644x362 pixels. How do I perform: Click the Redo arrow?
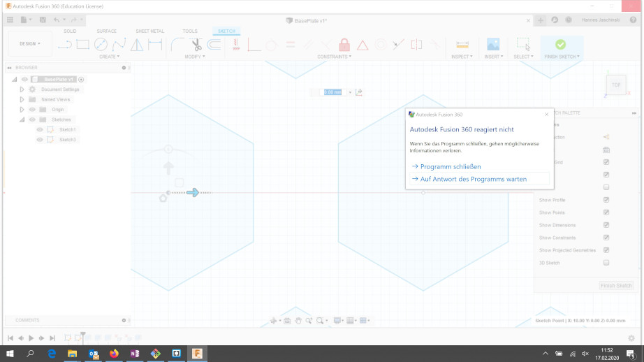73,20
